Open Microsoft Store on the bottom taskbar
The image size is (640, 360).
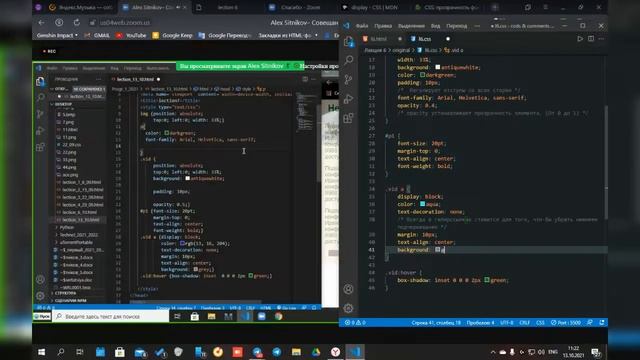[120, 352]
